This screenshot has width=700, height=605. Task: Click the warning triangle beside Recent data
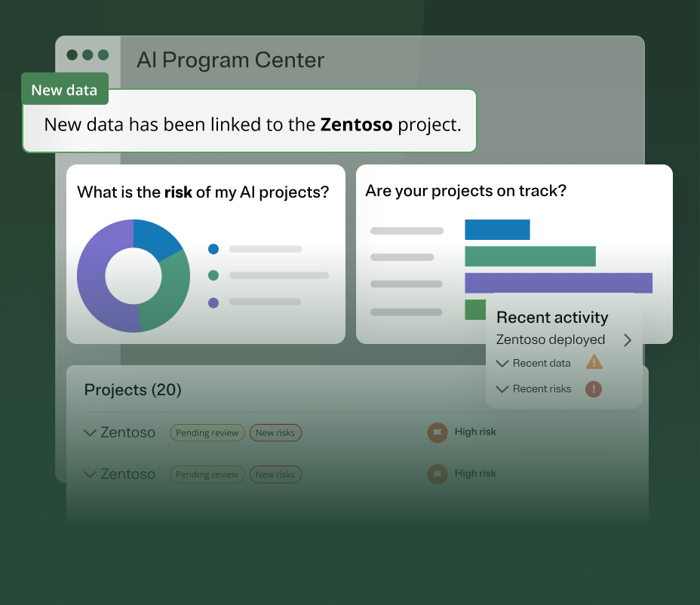click(x=594, y=362)
